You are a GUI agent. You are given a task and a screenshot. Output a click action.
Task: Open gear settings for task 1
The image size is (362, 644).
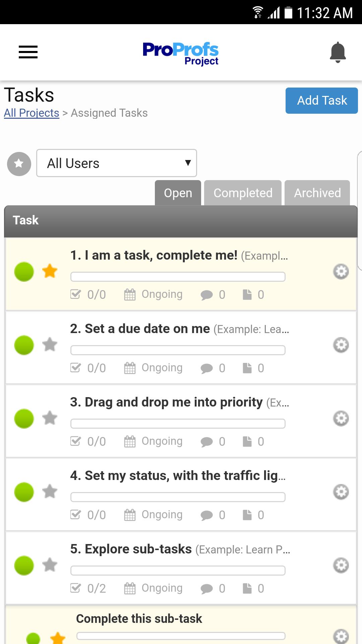[341, 271]
